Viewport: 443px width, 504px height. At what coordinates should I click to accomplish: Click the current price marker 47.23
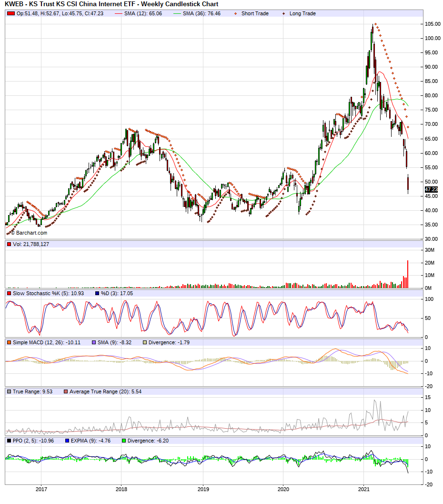(431, 189)
